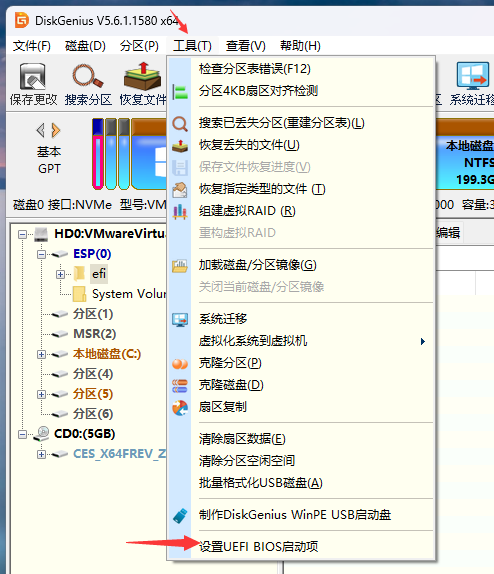Click the icon beside 恢复指定类型的文件
Screen dimensions: 494x574
pos(180,190)
